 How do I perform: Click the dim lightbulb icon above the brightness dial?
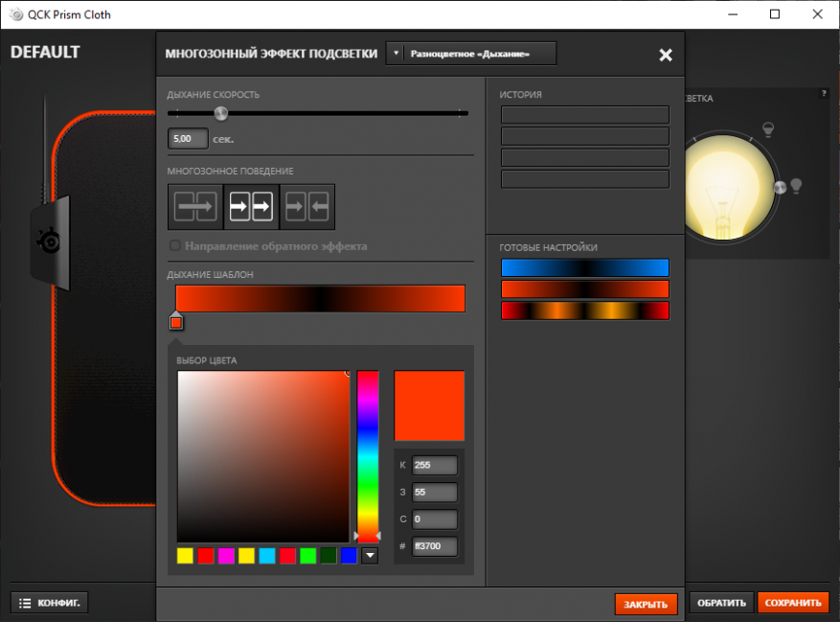pyautogui.click(x=768, y=129)
